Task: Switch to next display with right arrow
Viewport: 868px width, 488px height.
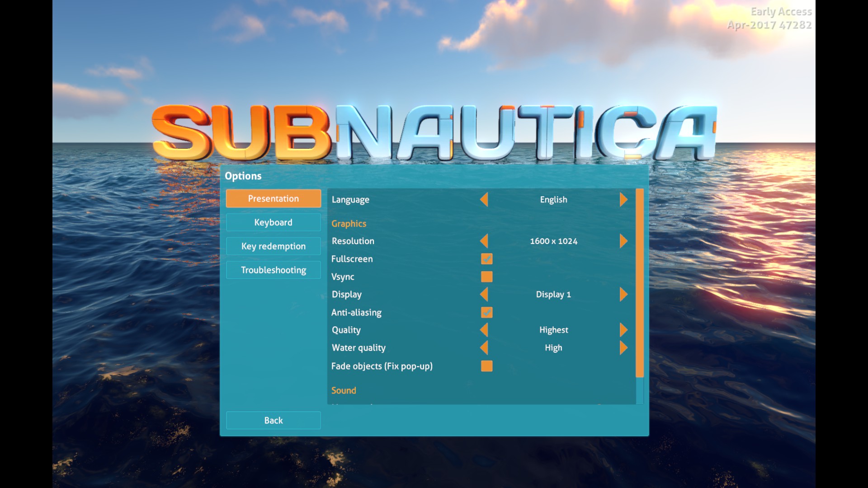Action: pos(623,294)
